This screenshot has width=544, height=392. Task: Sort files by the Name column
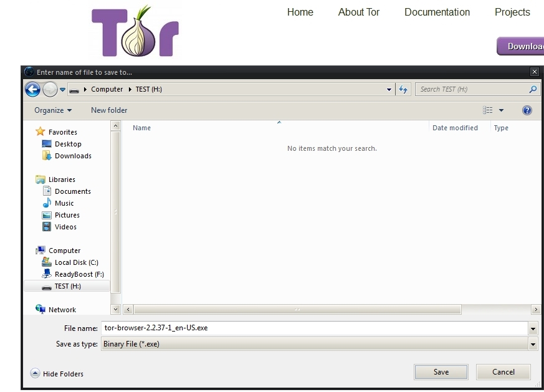(x=141, y=128)
